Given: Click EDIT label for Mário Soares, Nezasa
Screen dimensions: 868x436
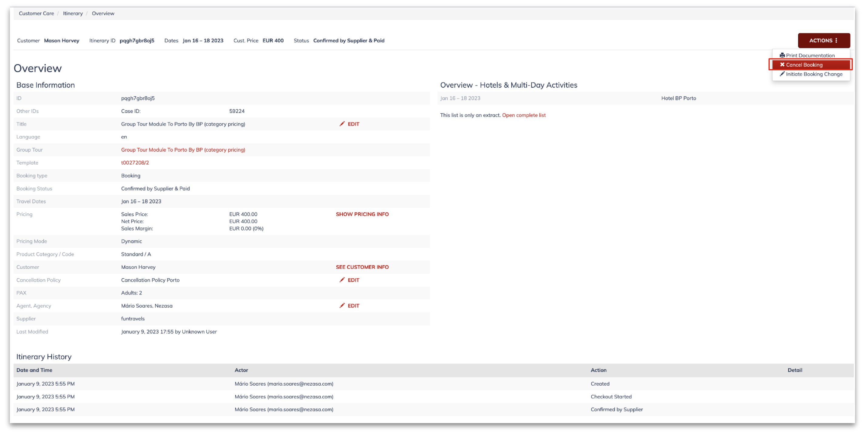Looking at the screenshot, I should click(x=353, y=306).
